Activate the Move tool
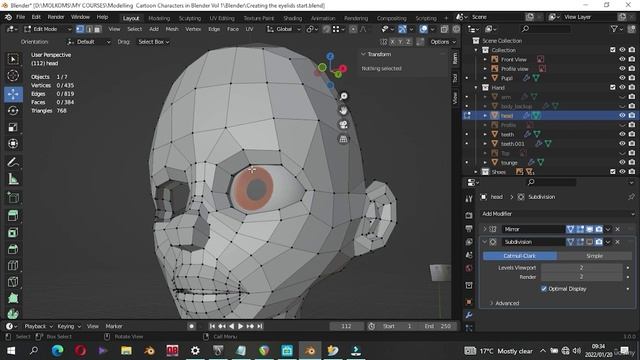 tap(13, 94)
